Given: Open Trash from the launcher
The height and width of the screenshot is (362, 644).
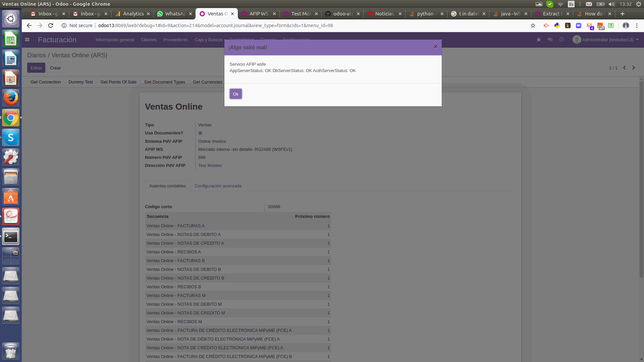Looking at the screenshot, I should 11,351.
